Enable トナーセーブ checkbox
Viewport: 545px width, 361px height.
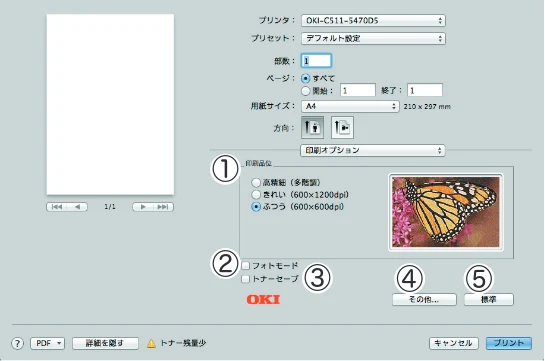[245, 279]
